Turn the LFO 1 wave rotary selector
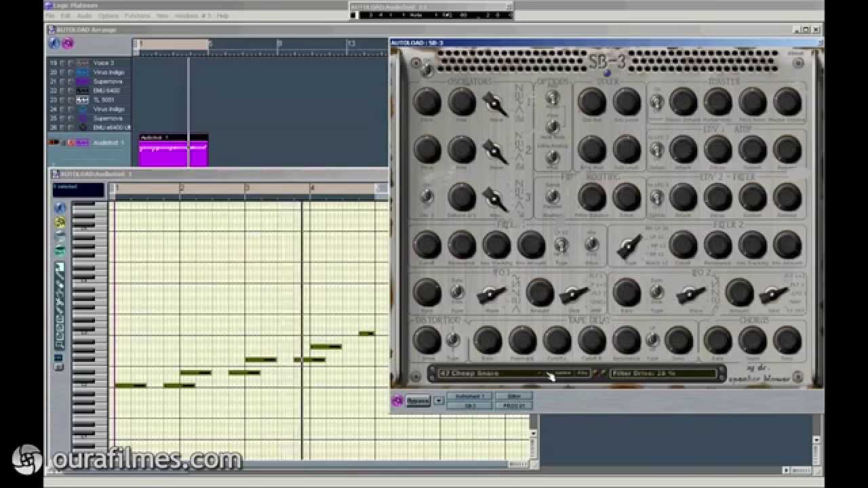The image size is (868, 488). [x=492, y=294]
